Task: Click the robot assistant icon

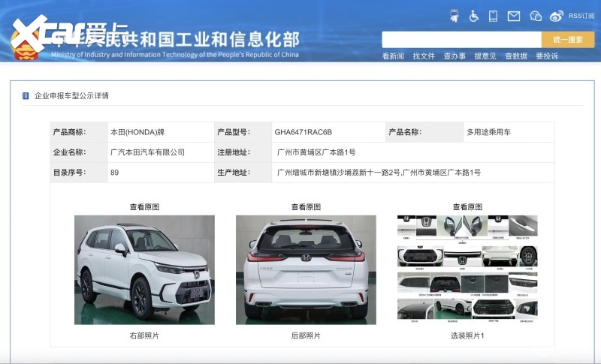Action: point(455,15)
